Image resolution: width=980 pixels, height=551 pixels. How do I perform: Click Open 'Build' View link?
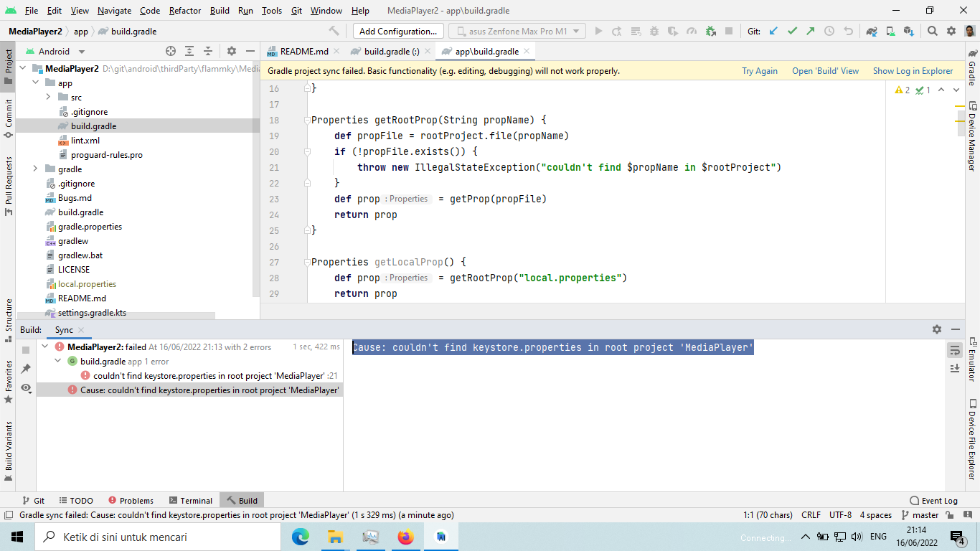(825, 71)
